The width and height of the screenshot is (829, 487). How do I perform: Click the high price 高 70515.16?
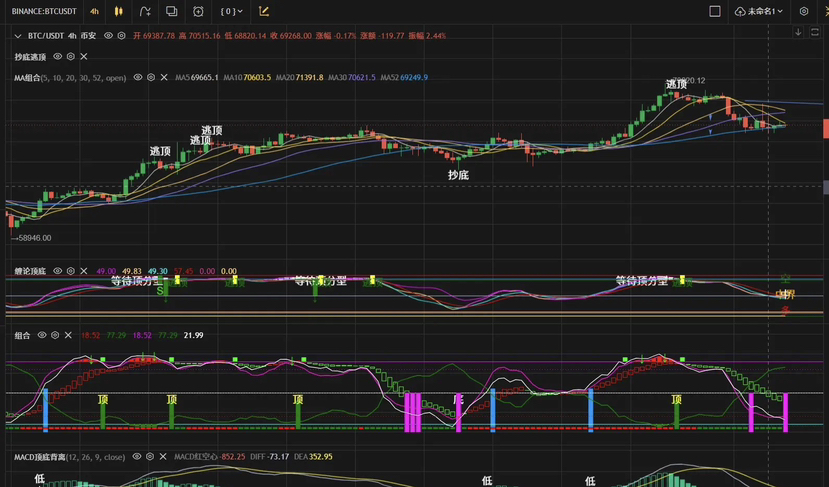pos(199,36)
